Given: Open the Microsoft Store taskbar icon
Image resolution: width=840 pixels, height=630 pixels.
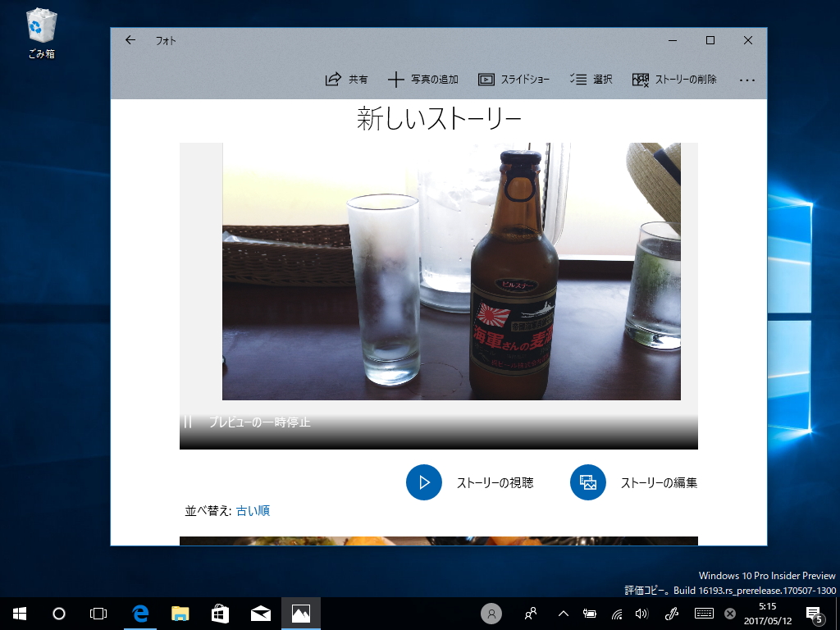Looking at the screenshot, I should (x=220, y=613).
